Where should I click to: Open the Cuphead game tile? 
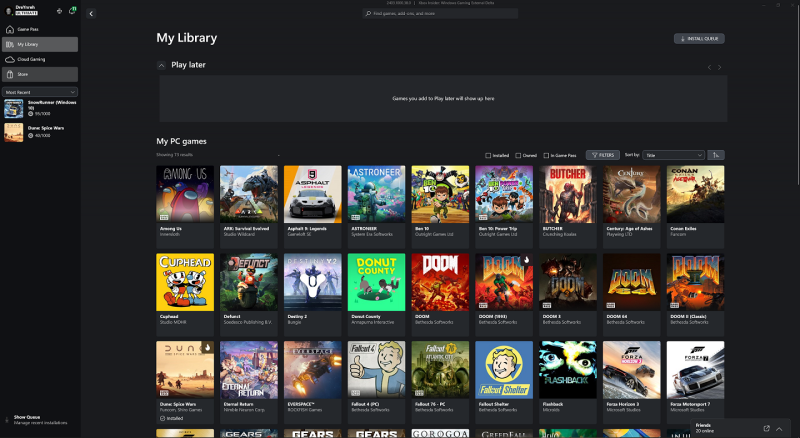click(185, 295)
